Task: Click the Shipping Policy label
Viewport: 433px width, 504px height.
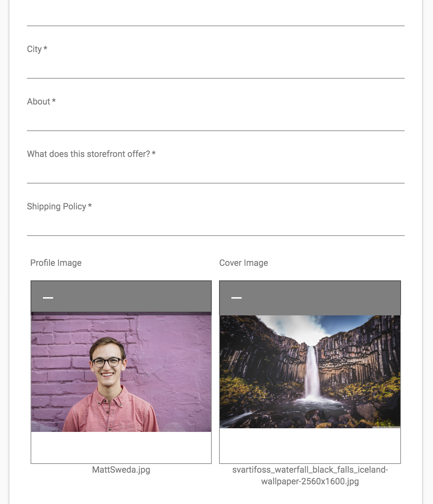Action: click(59, 206)
